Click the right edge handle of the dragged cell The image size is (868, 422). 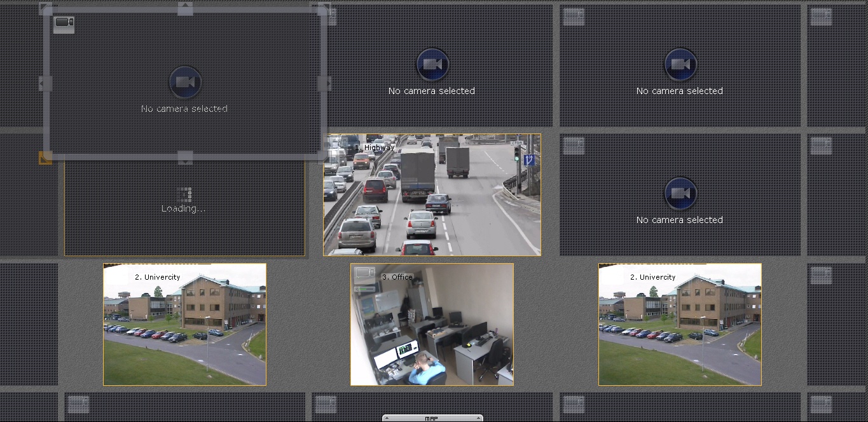tap(324, 83)
